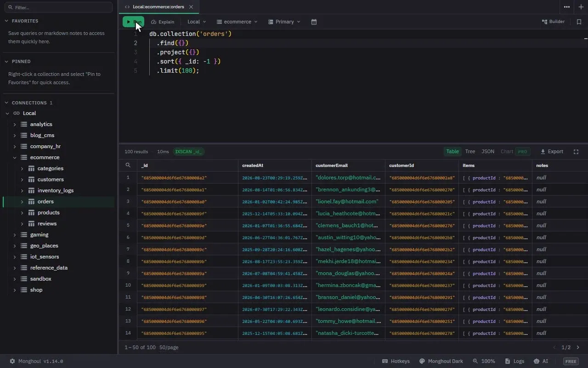
Task: Click the FREE plan badge
Action: 571,362
